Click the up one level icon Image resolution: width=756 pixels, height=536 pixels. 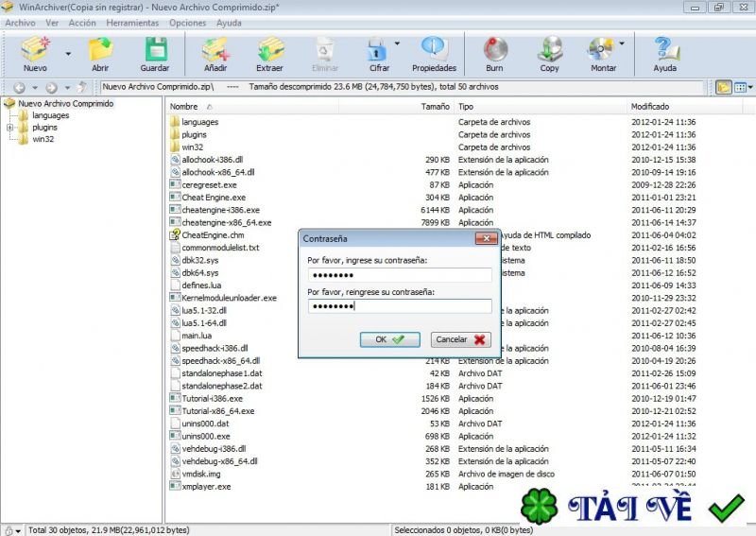pyautogui.click(x=82, y=87)
